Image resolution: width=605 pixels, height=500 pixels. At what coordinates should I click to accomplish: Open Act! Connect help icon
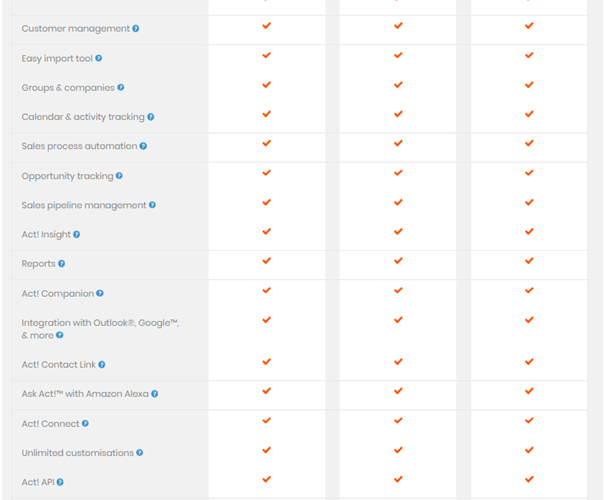pyautogui.click(x=85, y=423)
